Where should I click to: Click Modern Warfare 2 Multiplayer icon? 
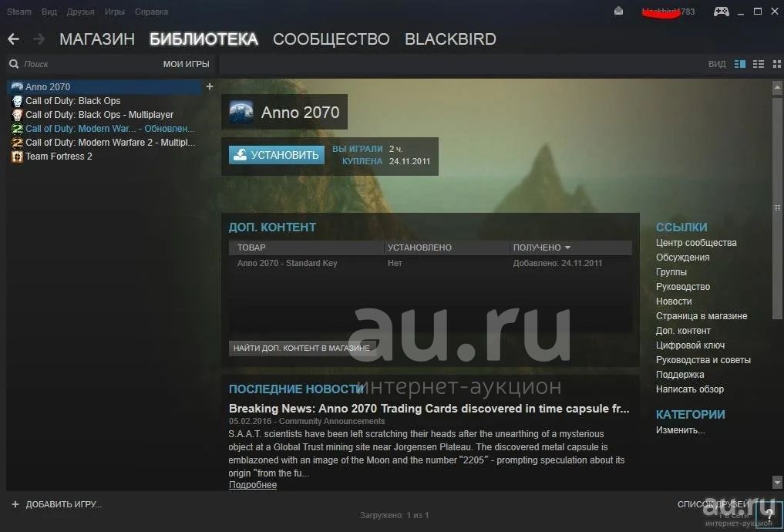click(17, 143)
